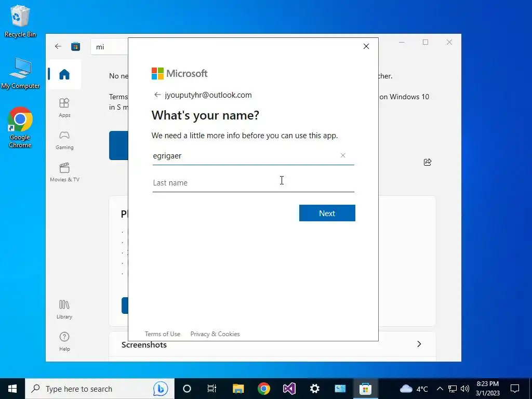Open the Terms of Use link
Image resolution: width=532 pixels, height=399 pixels.
click(163, 334)
